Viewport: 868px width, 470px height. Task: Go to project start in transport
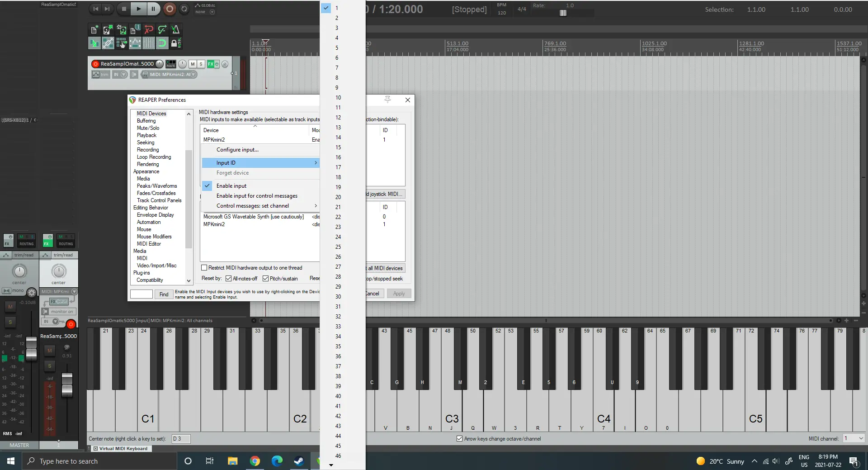click(x=95, y=9)
